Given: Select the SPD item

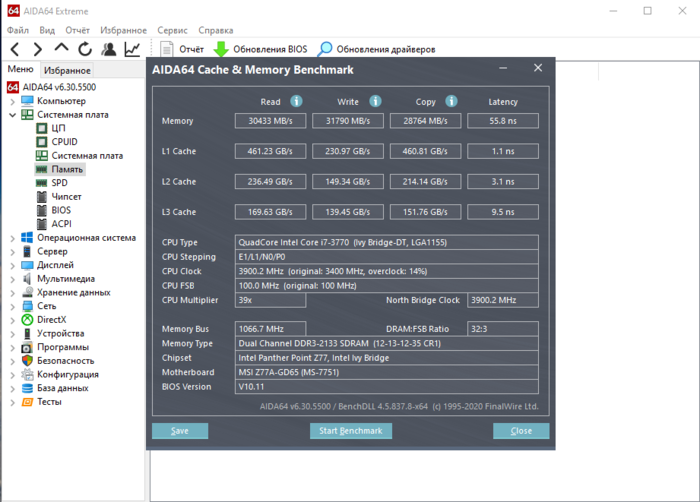Looking at the screenshot, I should click(59, 183).
